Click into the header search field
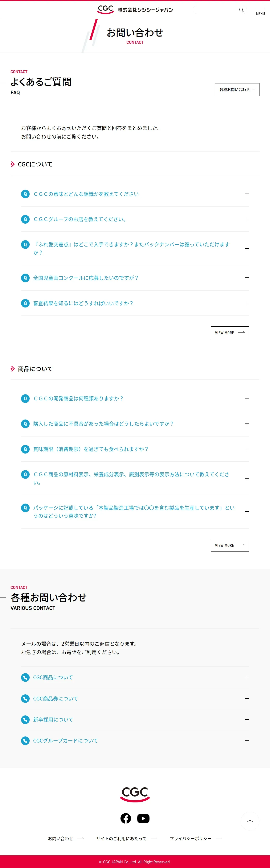 (216, 10)
